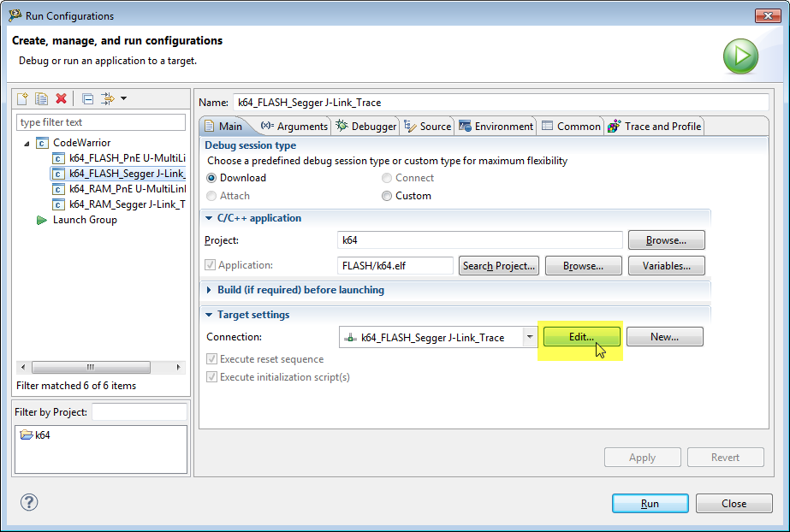
Task: Click the Edit connection button
Action: 581,337
